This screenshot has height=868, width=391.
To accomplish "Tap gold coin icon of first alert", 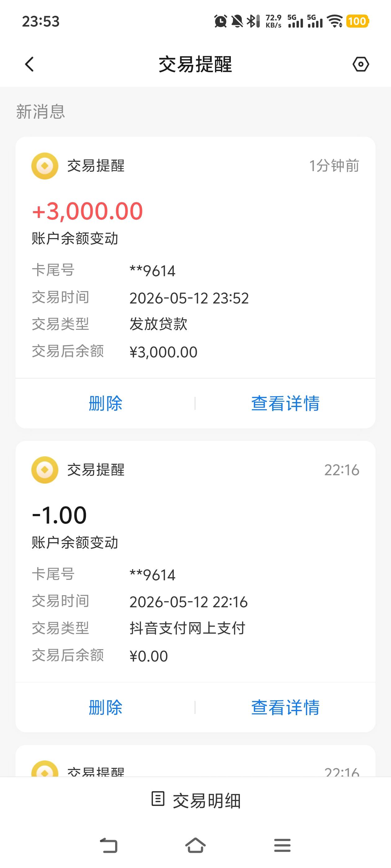I will pos(45,166).
